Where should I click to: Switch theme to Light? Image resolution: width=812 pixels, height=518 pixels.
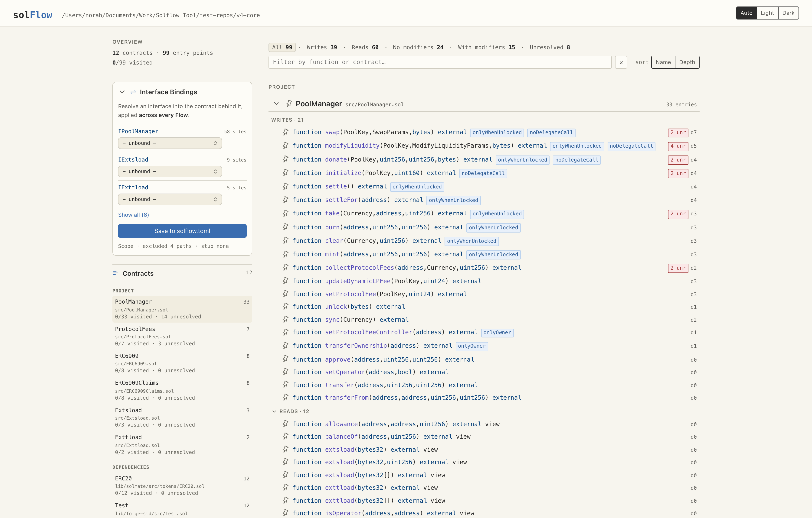coord(767,13)
